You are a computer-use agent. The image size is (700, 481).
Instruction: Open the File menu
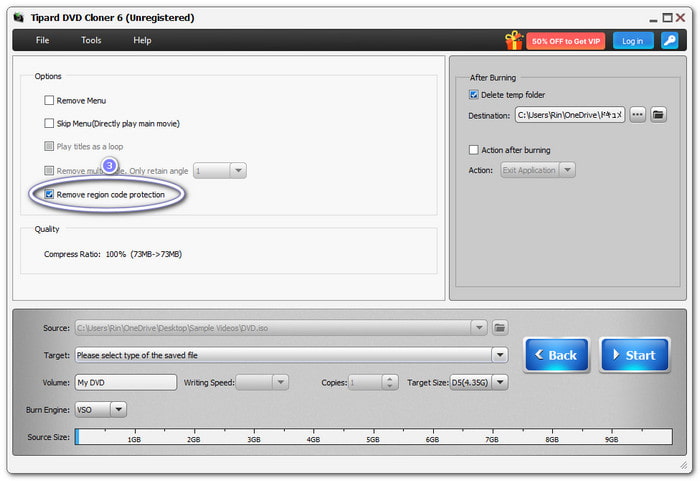42,40
